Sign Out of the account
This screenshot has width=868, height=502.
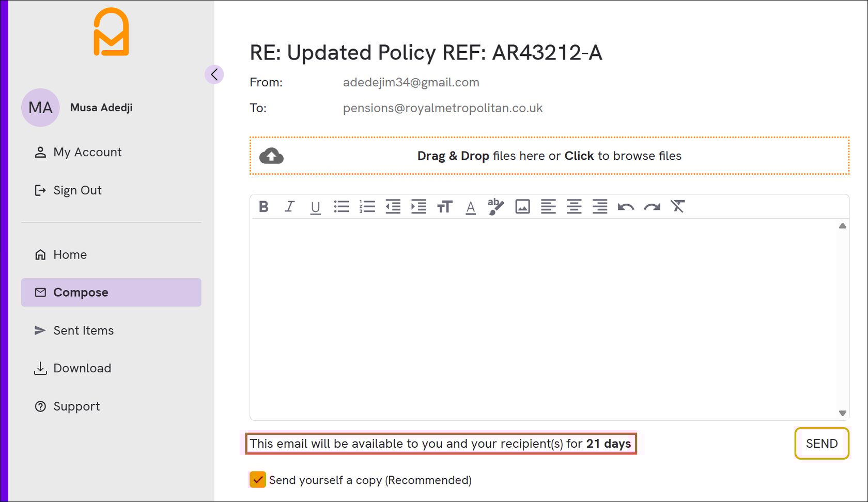[77, 190]
